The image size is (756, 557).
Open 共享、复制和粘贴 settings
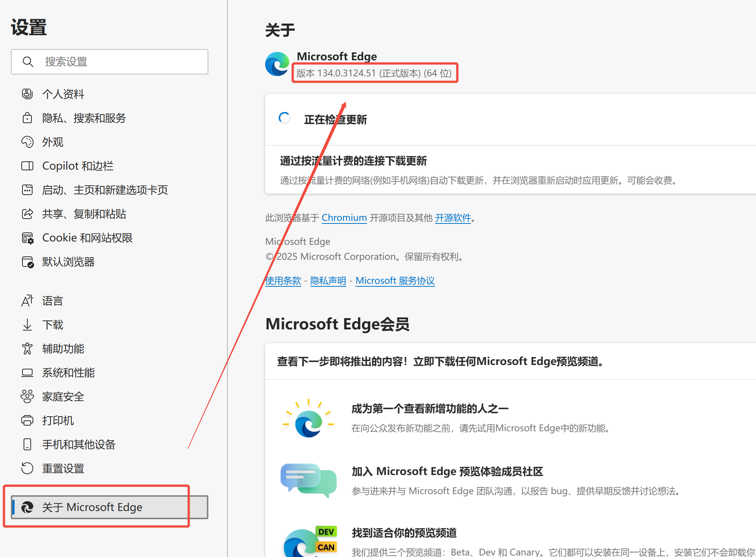(x=84, y=214)
